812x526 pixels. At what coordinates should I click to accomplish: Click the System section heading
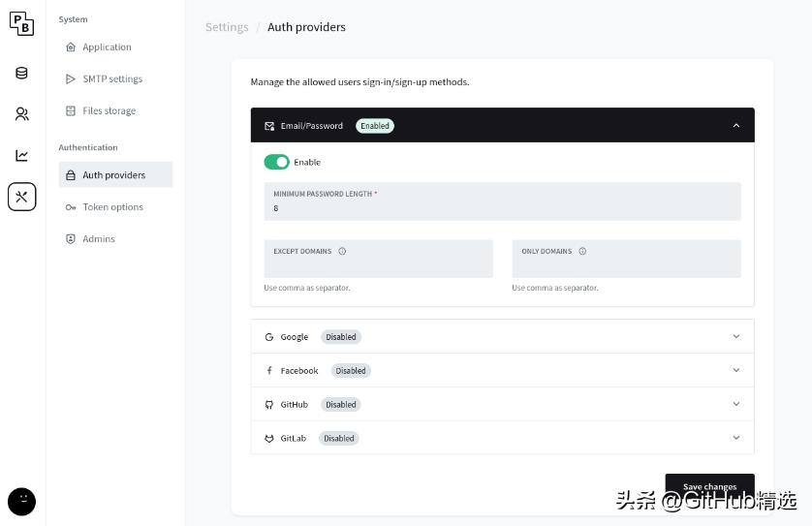point(73,19)
